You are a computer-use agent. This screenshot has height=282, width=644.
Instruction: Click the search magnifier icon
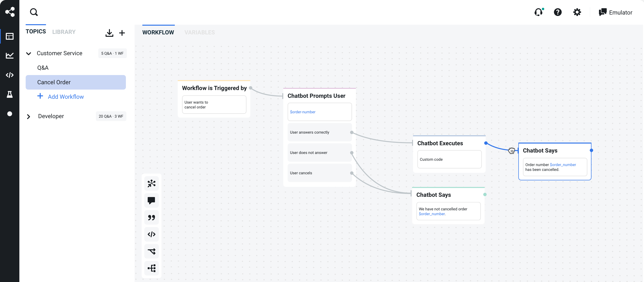pyautogui.click(x=34, y=12)
